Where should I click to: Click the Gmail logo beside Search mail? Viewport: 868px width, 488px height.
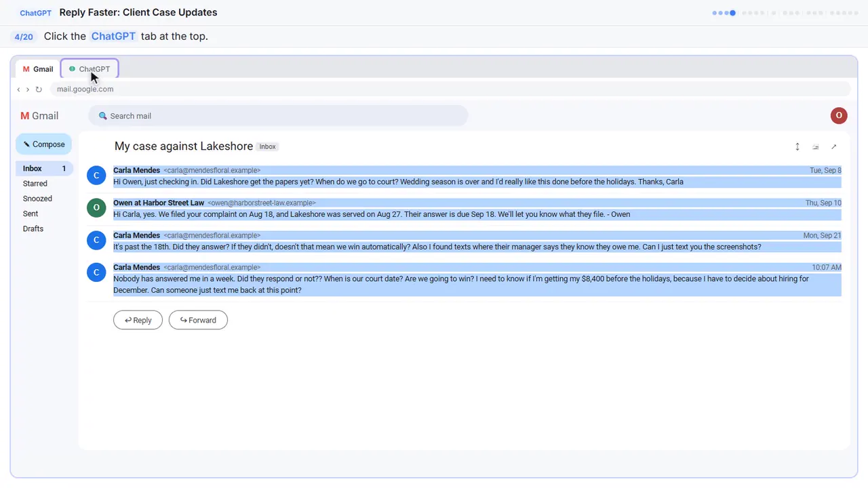click(x=39, y=116)
